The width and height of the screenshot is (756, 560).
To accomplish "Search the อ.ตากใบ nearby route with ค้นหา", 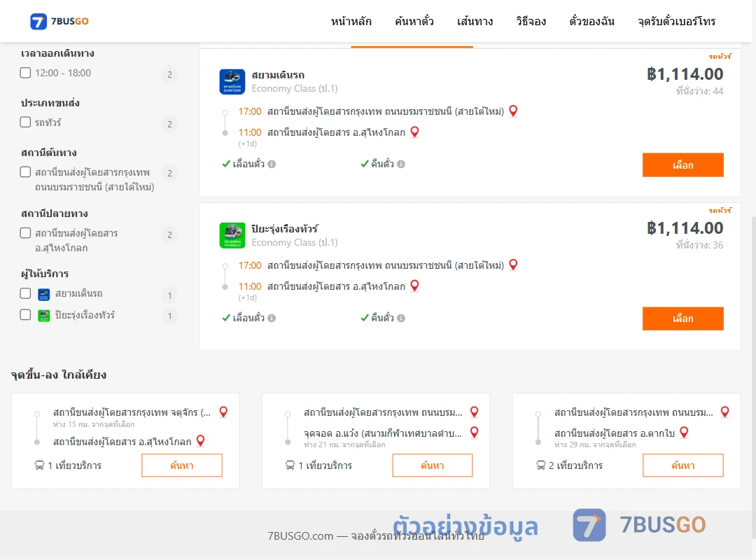I will [x=682, y=465].
